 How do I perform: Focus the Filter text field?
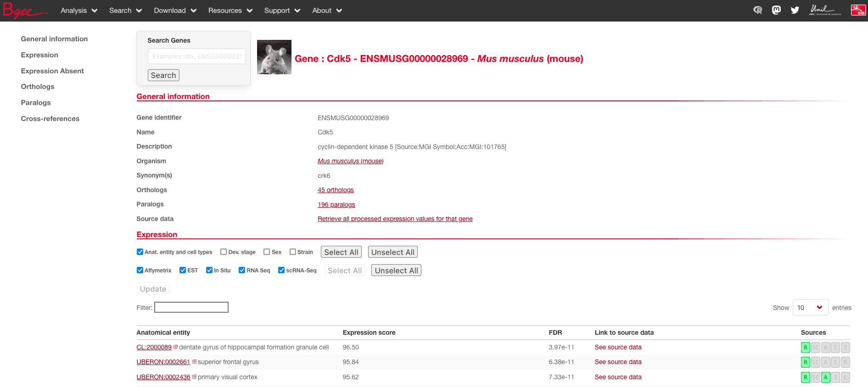pyautogui.click(x=191, y=307)
